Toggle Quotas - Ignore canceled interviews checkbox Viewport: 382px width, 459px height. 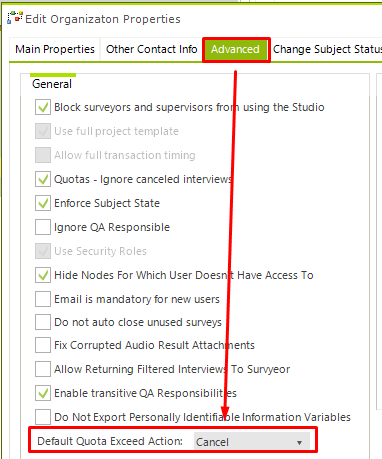coord(43,179)
